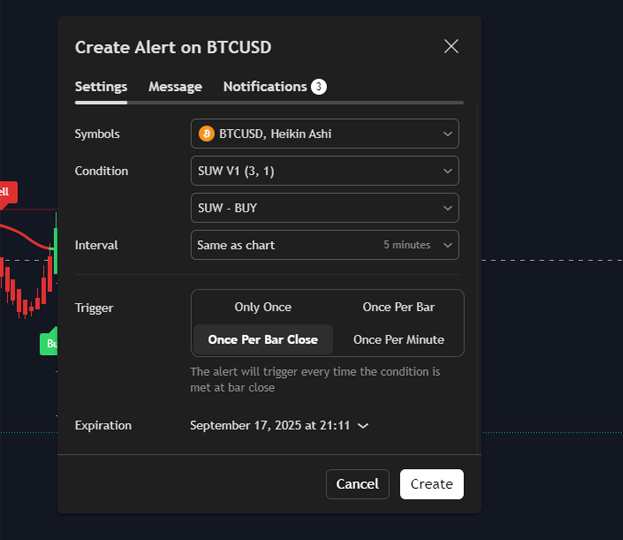The width and height of the screenshot is (623, 540).
Task: Click the Bitcoin icon in Symbols field
Action: pyautogui.click(x=207, y=134)
